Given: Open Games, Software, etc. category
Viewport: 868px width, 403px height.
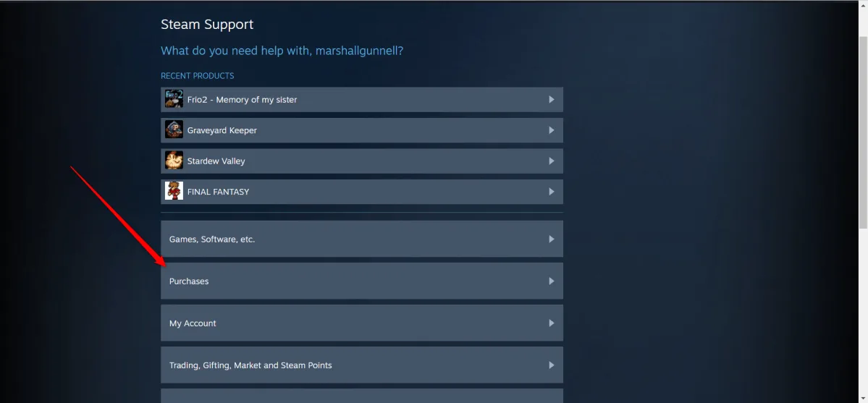Looking at the screenshot, I should [x=362, y=239].
